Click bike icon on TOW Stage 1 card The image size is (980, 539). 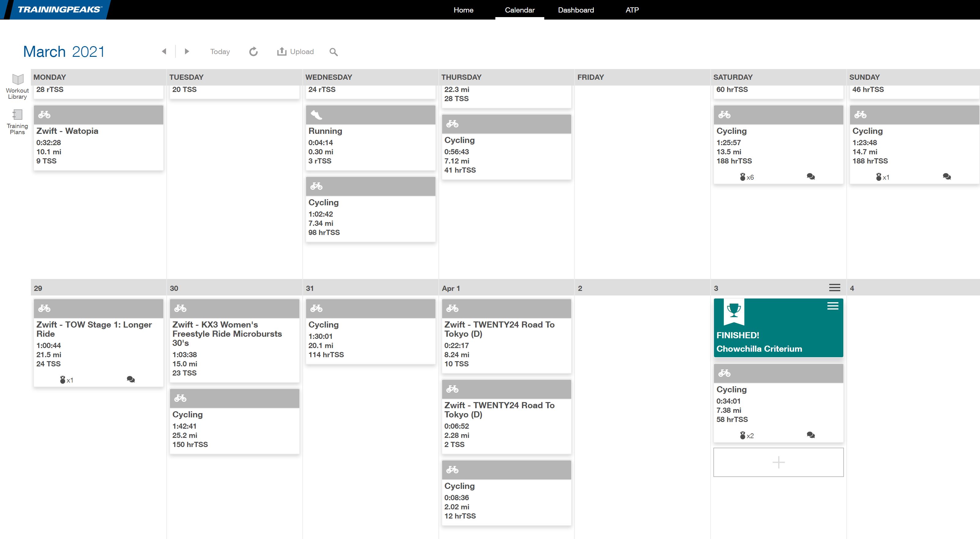coord(44,308)
